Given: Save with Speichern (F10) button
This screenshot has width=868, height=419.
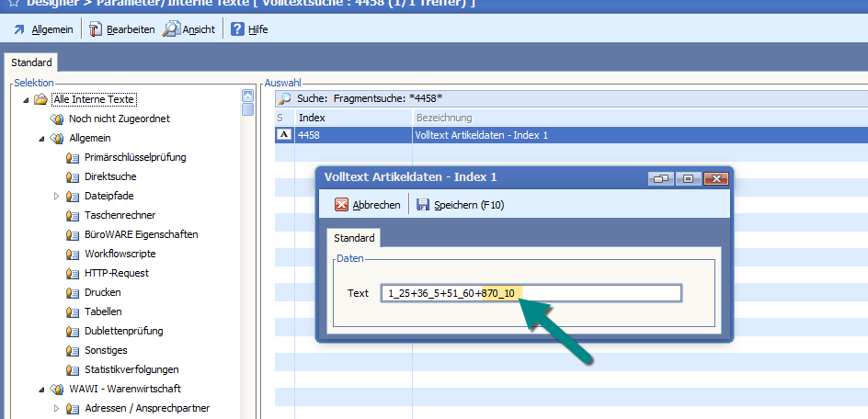Looking at the screenshot, I should tap(460, 205).
